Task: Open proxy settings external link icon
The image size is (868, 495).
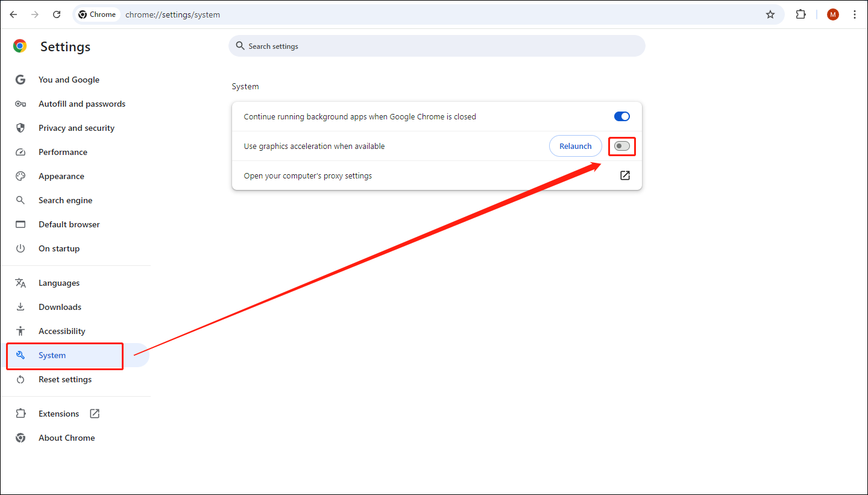Action: 625,175
